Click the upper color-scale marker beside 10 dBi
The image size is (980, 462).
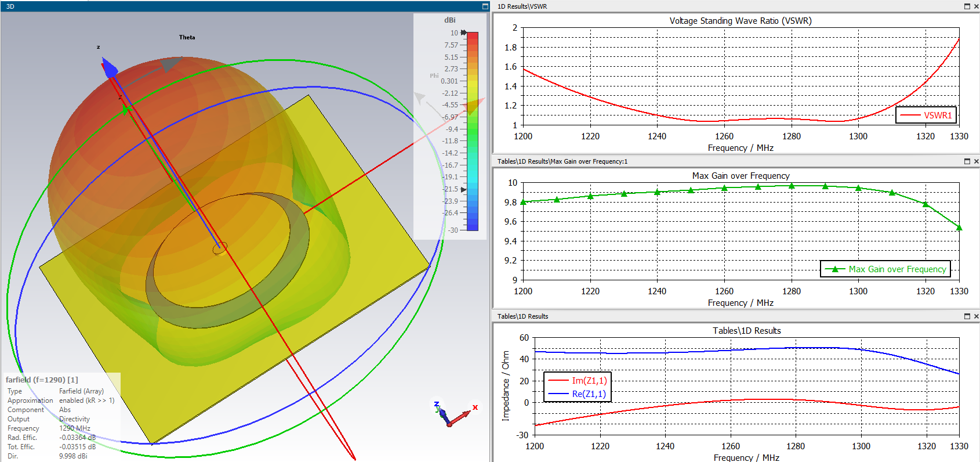(x=463, y=33)
